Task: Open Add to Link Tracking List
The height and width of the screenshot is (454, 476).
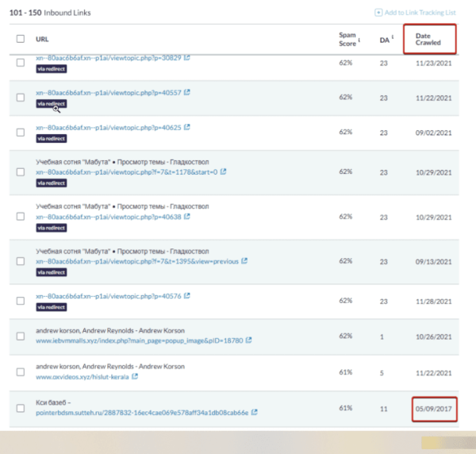Action: click(x=420, y=13)
